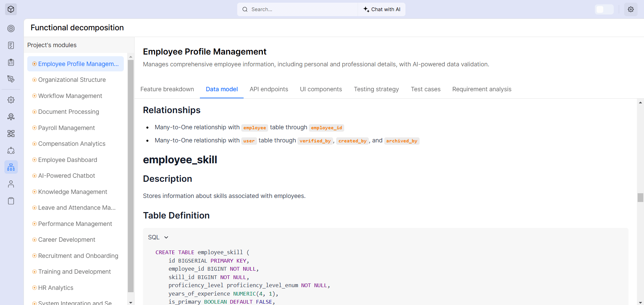Click main content scrollbar thumb
Image resolution: width=644 pixels, height=305 pixels.
(640, 198)
